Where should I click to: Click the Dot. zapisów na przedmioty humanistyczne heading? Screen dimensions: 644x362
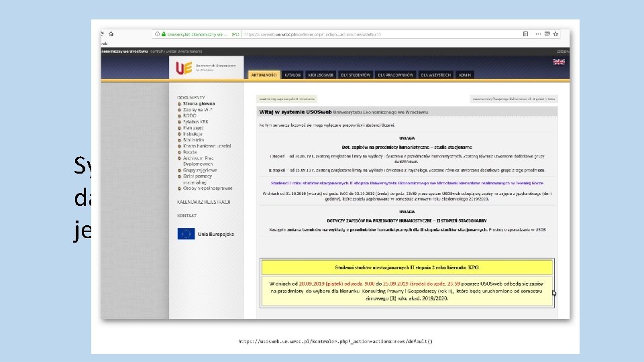[x=407, y=147]
